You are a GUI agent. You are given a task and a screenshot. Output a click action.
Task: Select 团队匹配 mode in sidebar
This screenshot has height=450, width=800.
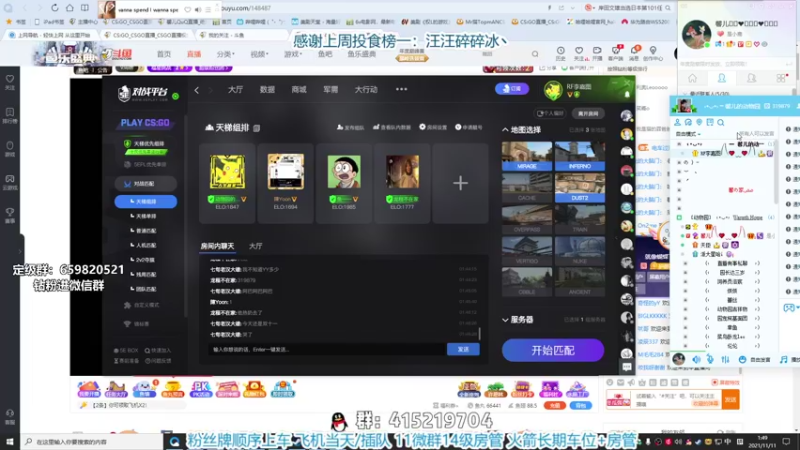click(146, 289)
